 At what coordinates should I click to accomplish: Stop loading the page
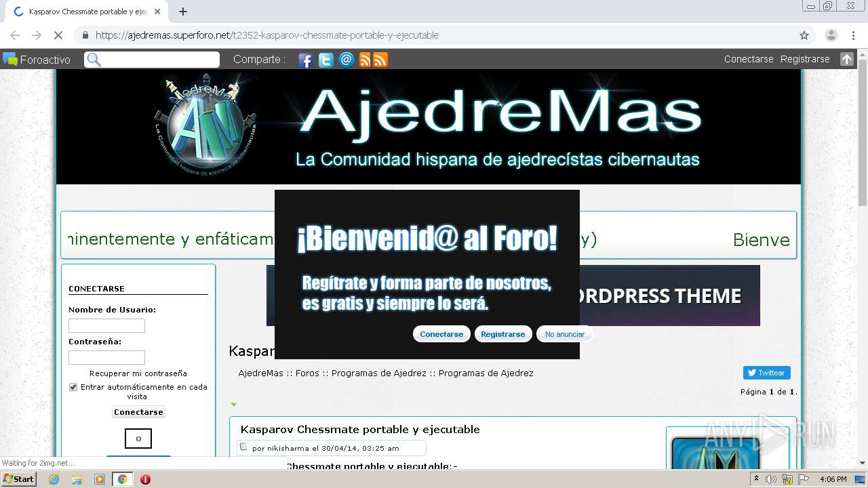click(58, 35)
